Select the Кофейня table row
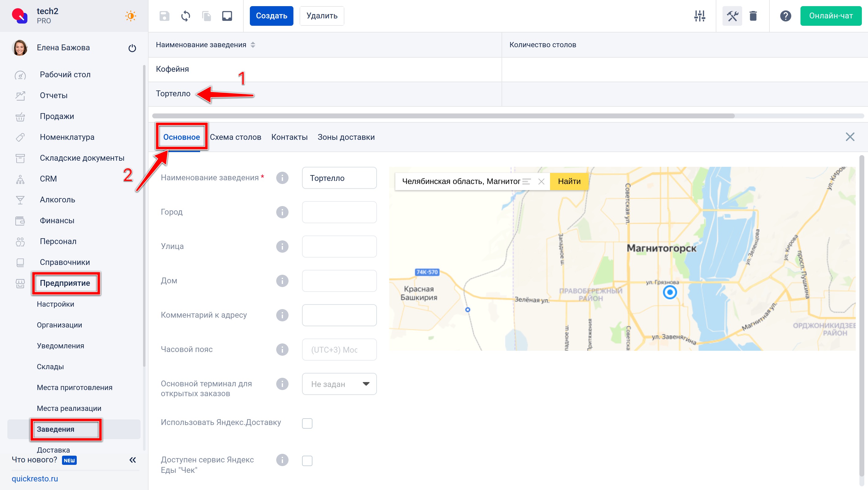Screen dimensions: 868x490 [508, 69]
